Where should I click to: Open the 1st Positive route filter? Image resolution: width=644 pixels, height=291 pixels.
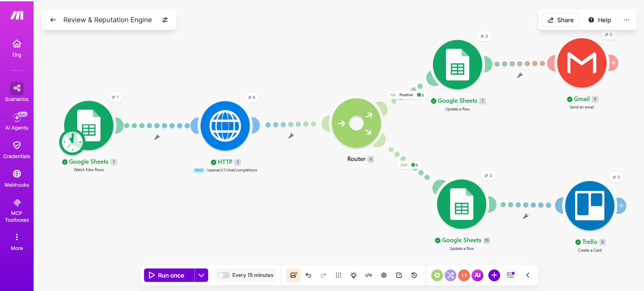coord(407,95)
